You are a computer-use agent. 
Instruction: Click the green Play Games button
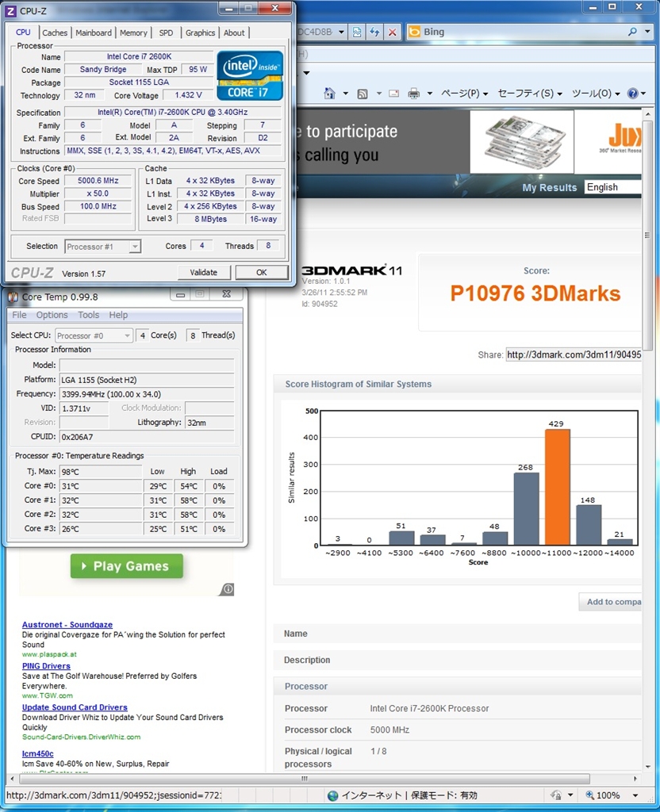[x=127, y=566]
